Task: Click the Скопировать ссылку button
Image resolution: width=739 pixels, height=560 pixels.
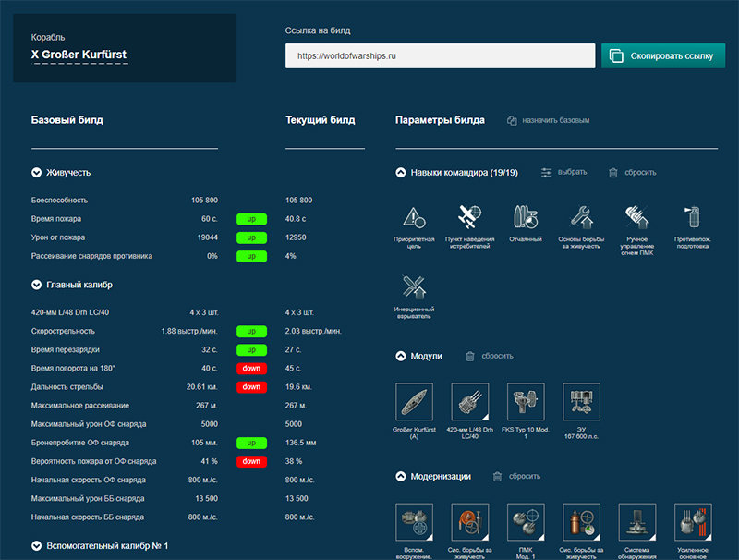Action: click(x=663, y=55)
